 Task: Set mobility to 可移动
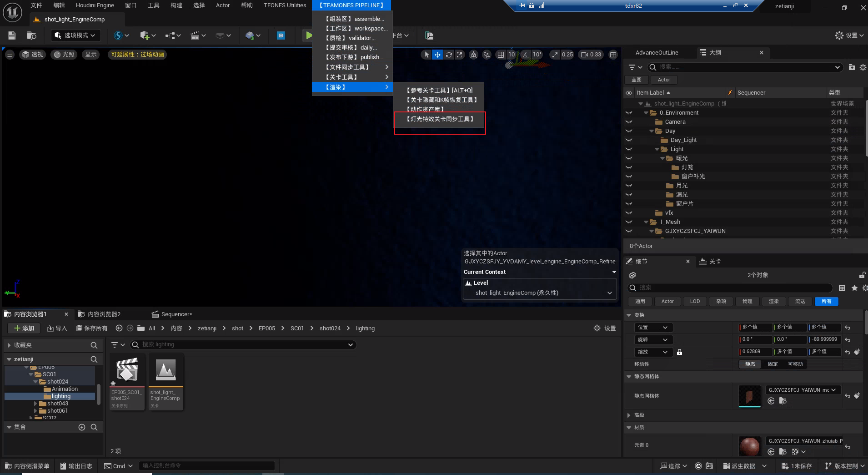pos(795,364)
